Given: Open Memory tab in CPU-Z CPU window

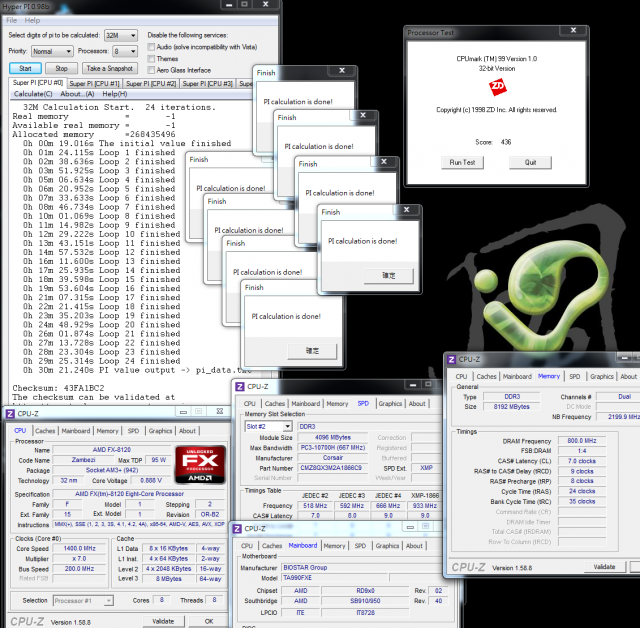Looking at the screenshot, I should [x=107, y=431].
